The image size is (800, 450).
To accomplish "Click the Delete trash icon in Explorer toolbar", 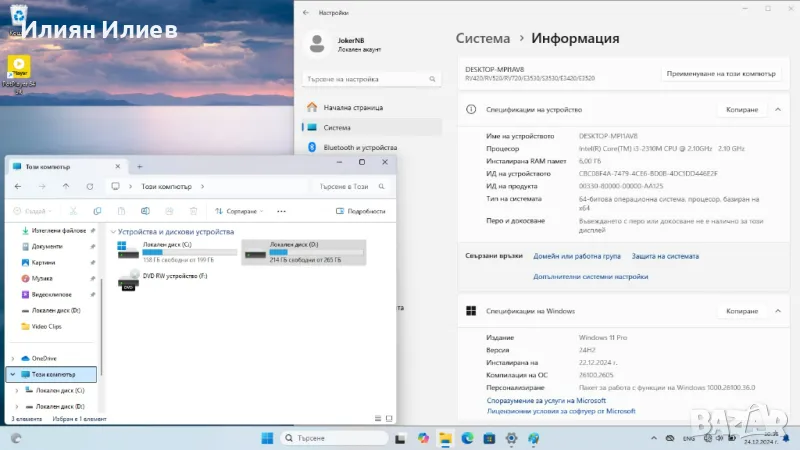I will (193, 211).
